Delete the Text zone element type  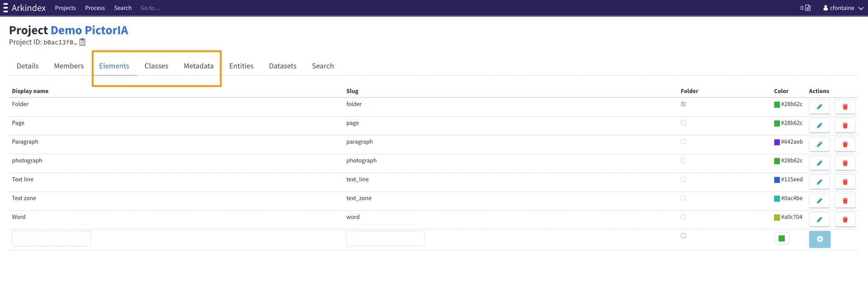[845, 201]
